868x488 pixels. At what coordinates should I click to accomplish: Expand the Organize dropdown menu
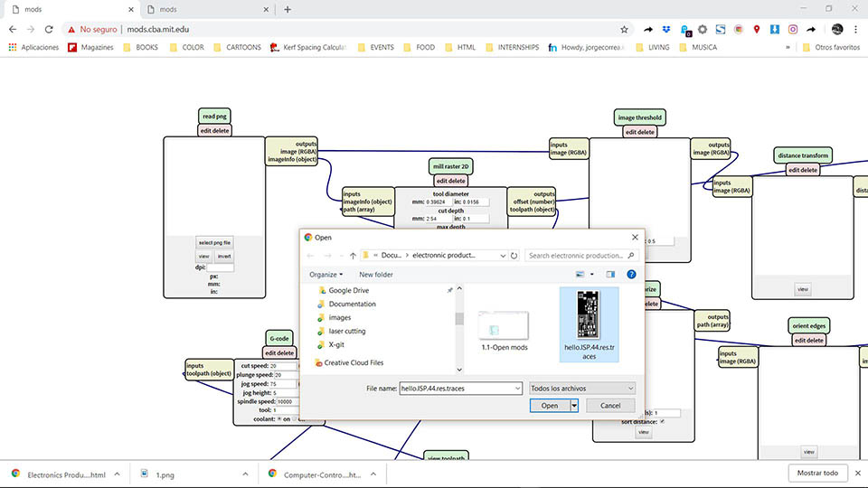click(x=325, y=274)
